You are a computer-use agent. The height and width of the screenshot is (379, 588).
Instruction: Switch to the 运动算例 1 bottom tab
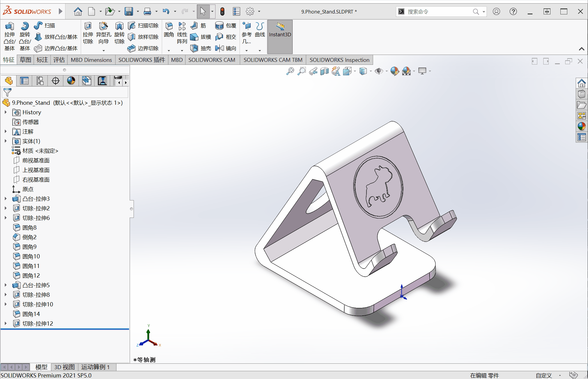pyautogui.click(x=95, y=367)
